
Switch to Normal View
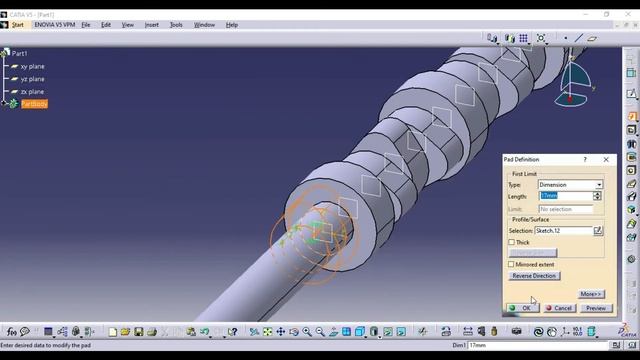[x=333, y=332]
